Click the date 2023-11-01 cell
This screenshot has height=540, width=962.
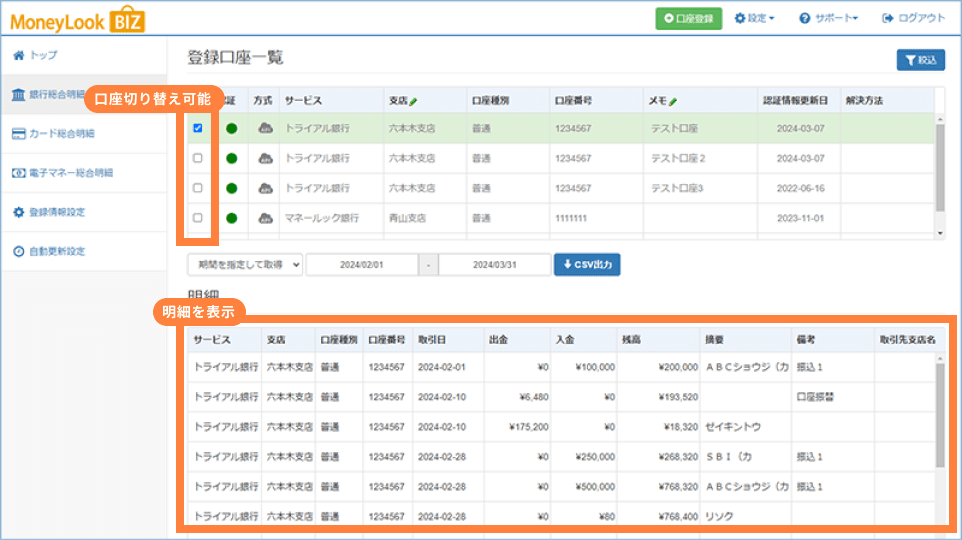[800, 218]
